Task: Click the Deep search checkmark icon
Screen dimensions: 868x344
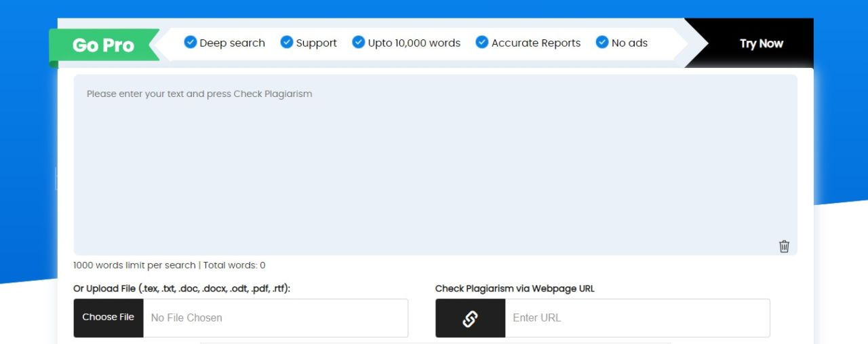Action: click(x=191, y=42)
